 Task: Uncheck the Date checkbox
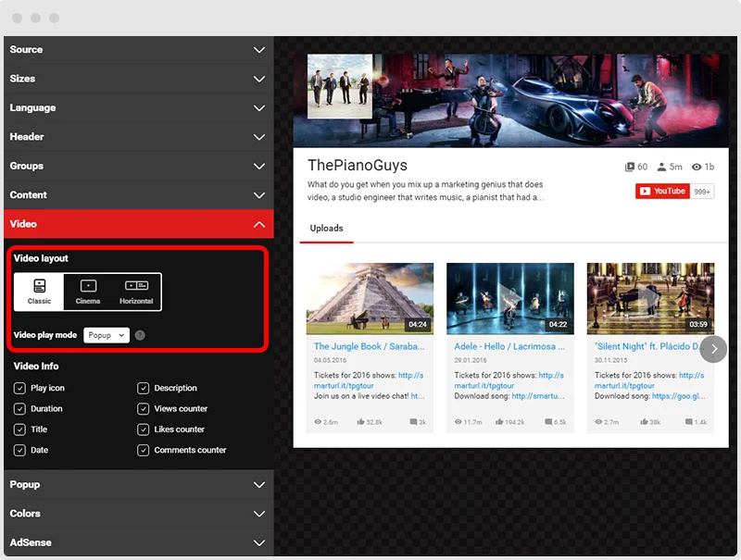pyautogui.click(x=19, y=451)
